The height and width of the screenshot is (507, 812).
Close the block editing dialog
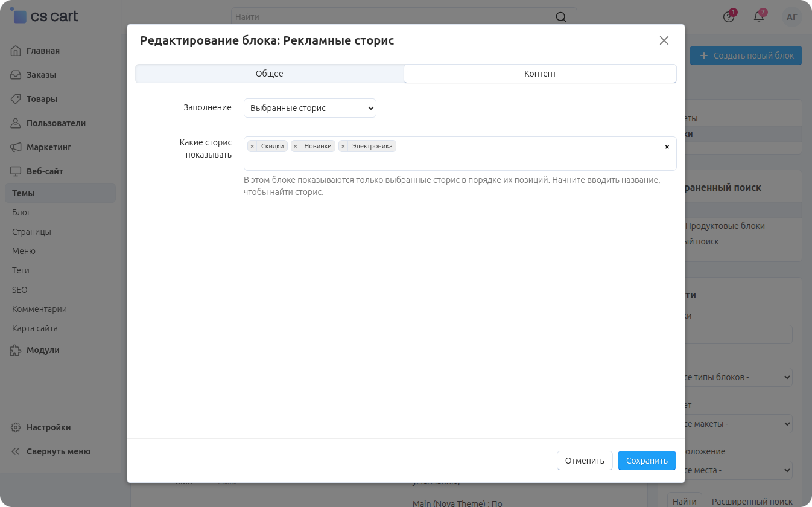(664, 40)
